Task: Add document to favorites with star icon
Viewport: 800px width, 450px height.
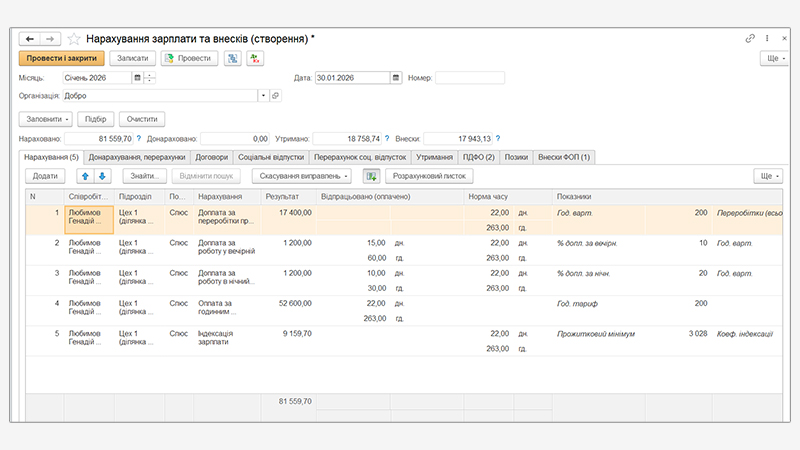Action: (x=74, y=38)
